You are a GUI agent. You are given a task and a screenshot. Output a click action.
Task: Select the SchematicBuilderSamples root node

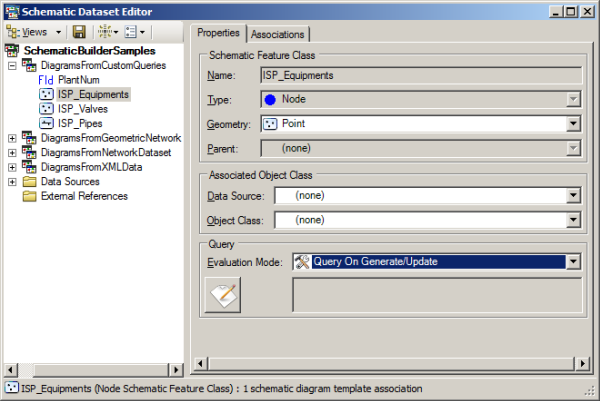click(x=90, y=51)
